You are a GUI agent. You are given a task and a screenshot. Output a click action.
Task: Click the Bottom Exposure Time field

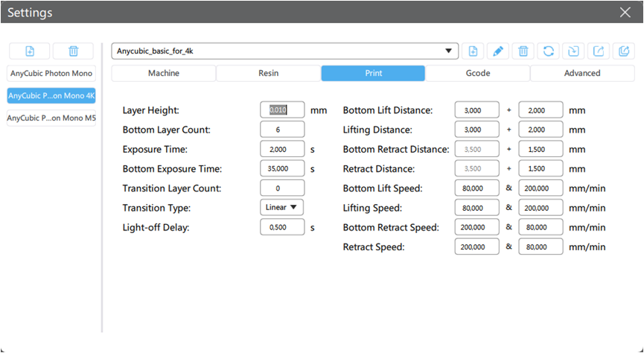click(282, 168)
